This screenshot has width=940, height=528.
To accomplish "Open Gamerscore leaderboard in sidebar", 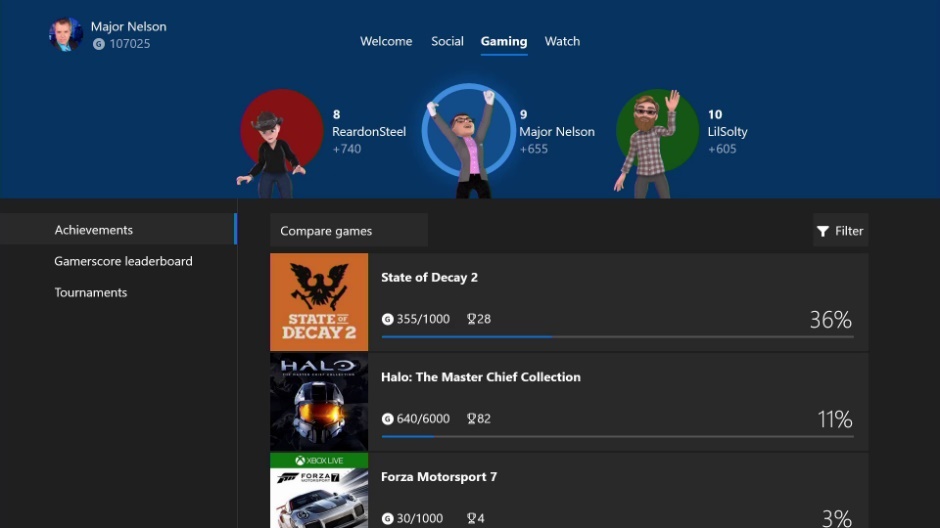I will 123,261.
